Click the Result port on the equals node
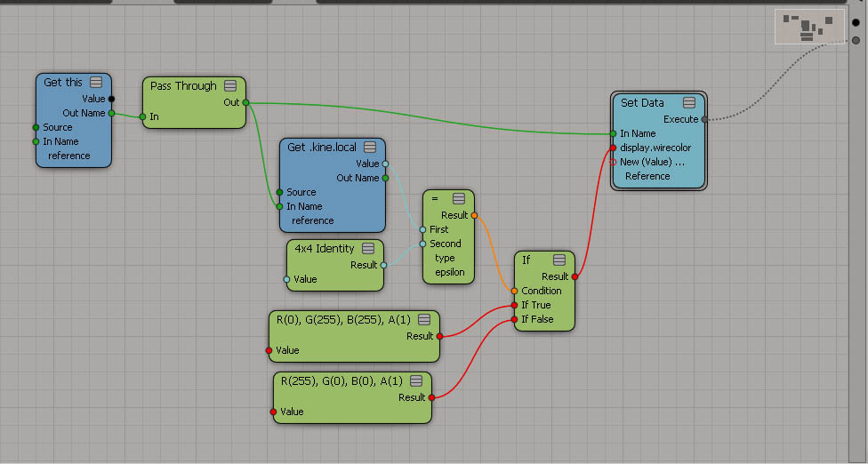The width and height of the screenshot is (868, 464). [x=474, y=215]
